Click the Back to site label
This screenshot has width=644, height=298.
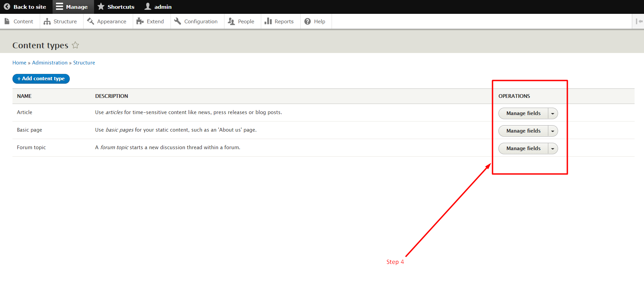pyautogui.click(x=30, y=7)
